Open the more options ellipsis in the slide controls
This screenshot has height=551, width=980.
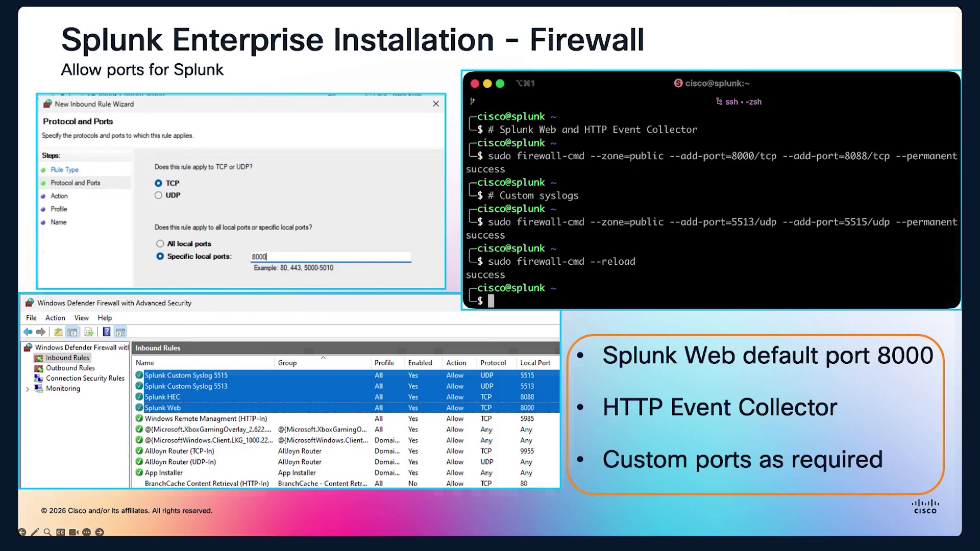click(86, 532)
